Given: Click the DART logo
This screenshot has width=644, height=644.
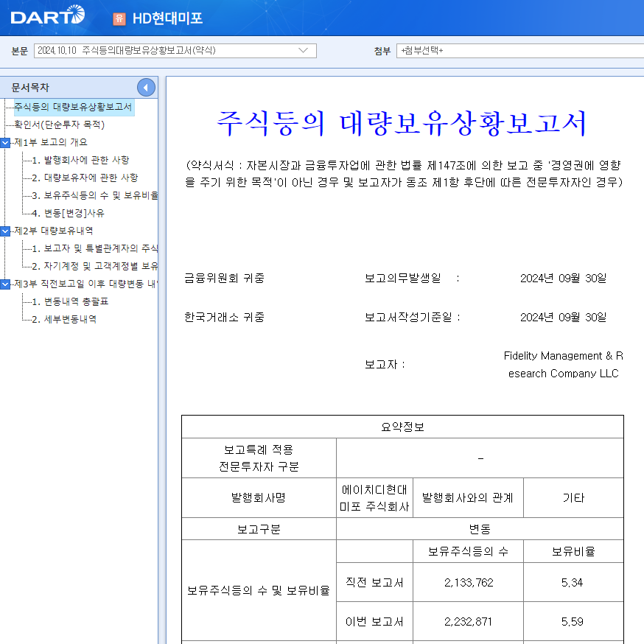Looking at the screenshot, I should pyautogui.click(x=48, y=15).
